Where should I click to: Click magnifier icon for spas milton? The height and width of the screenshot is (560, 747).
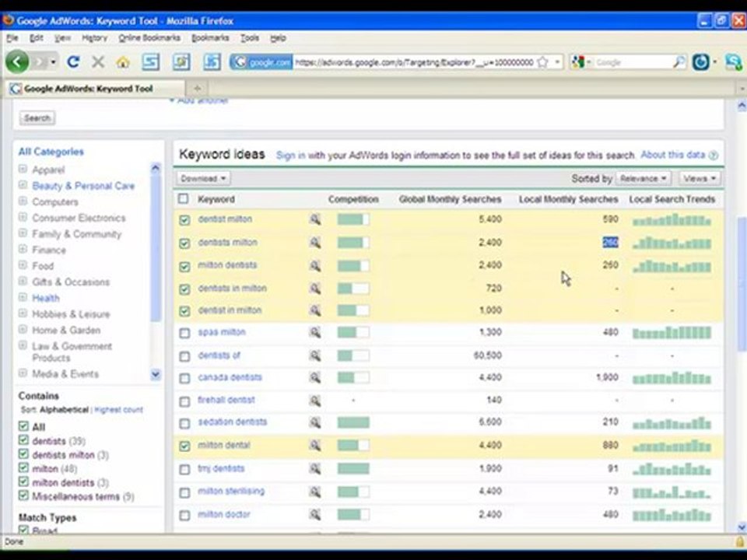315,332
